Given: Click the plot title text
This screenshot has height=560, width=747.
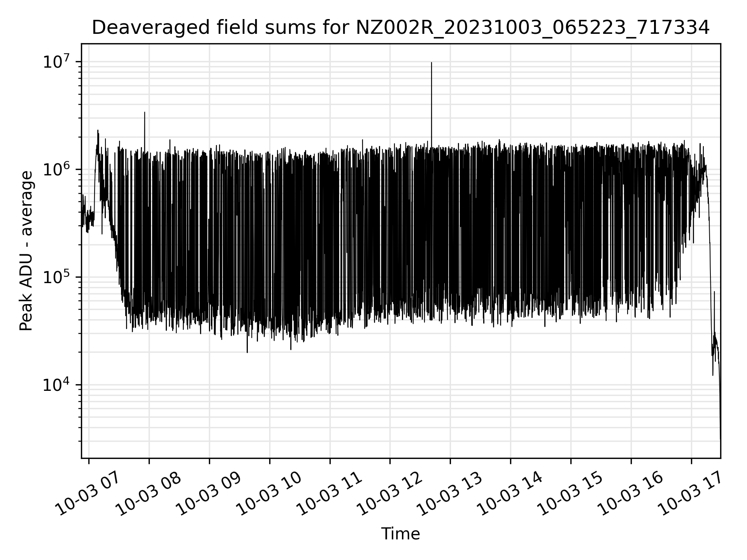Looking at the screenshot, I should [x=401, y=28].
